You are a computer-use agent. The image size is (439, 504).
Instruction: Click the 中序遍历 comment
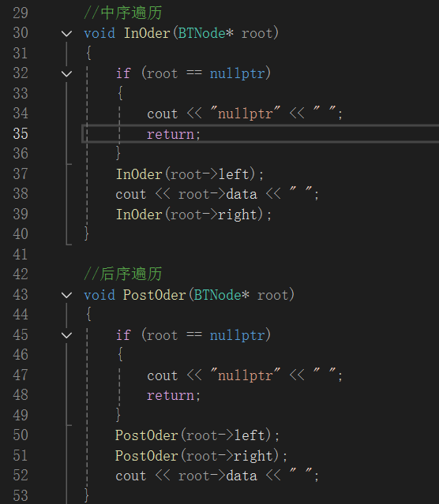pos(123,13)
